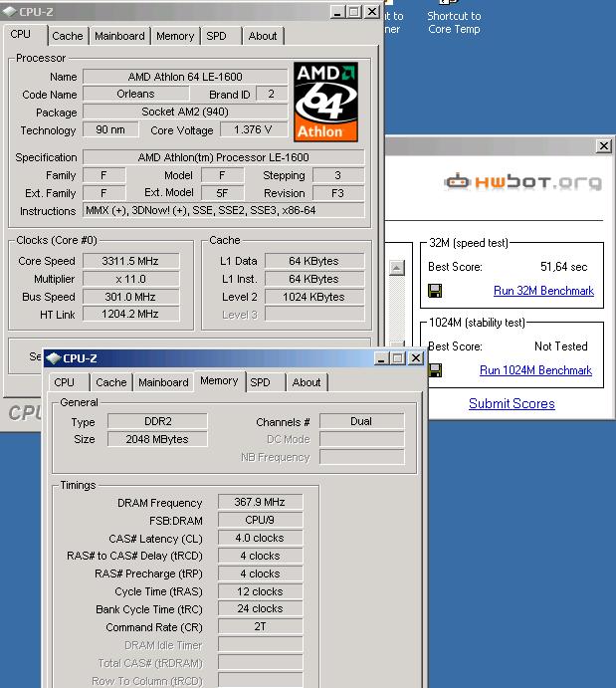
Task: Click the Technology value 90 nm
Action: pos(110,129)
